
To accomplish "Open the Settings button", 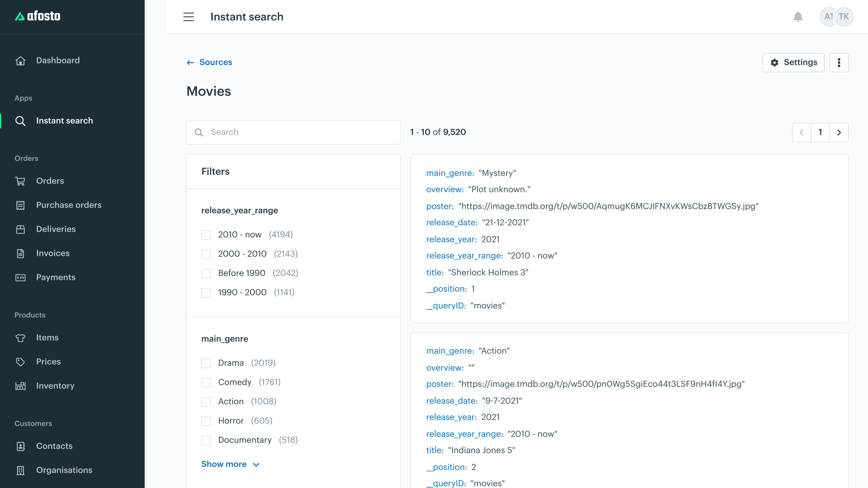I will (793, 62).
